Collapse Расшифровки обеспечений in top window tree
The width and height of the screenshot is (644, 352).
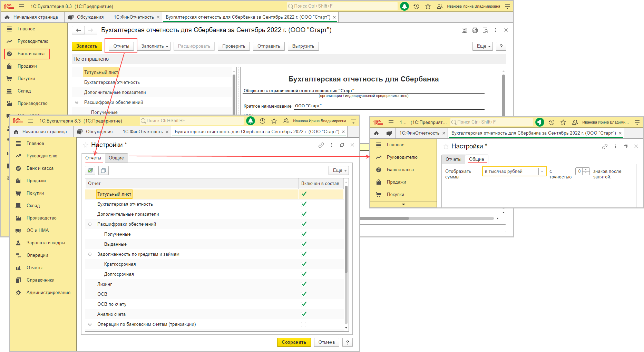[x=77, y=102]
